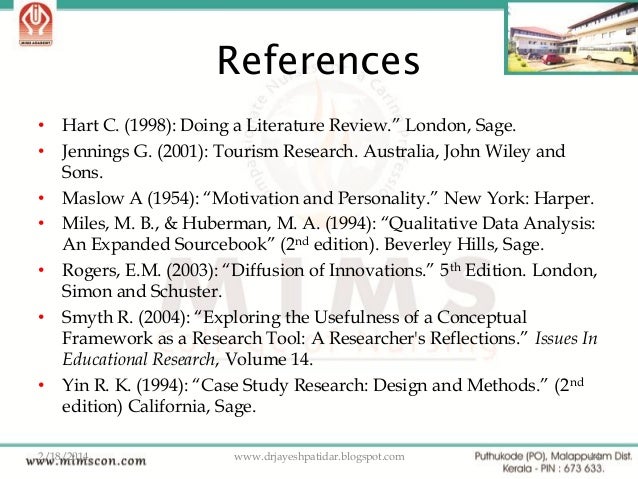Select the Miles & Huberman (1994) reference

(328, 234)
